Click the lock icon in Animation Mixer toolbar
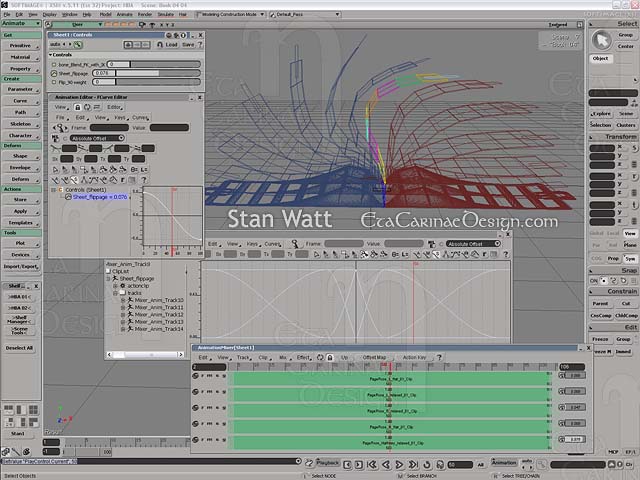 329,357
